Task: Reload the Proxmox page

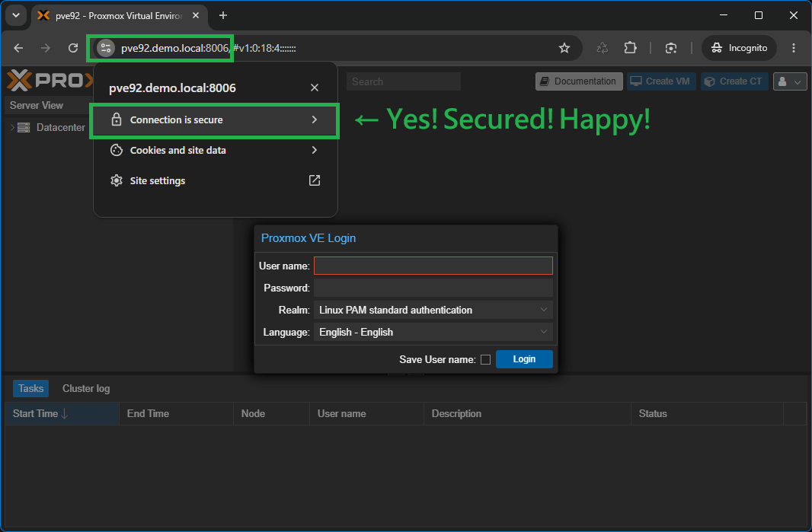Action: point(73,48)
